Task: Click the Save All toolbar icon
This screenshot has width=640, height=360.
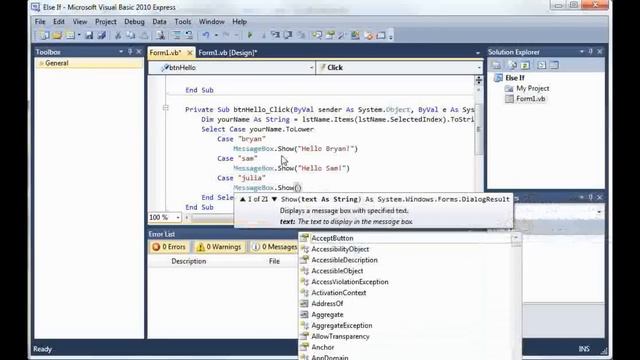Action: pos(102,36)
